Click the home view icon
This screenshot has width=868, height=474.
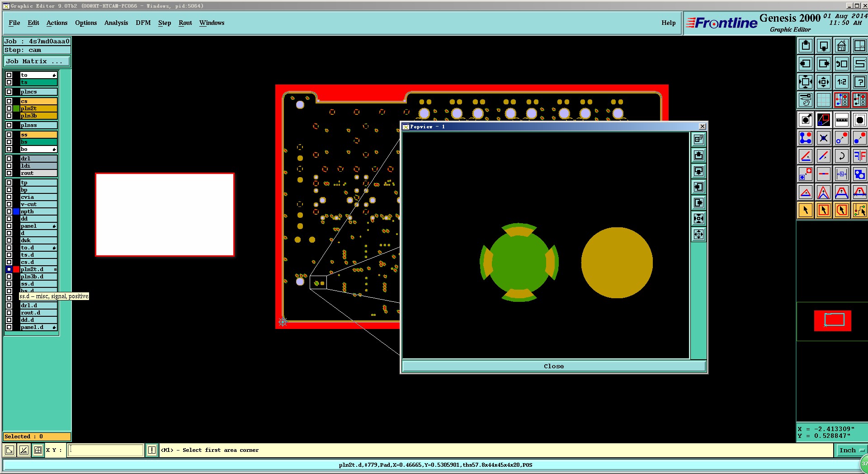click(x=842, y=46)
